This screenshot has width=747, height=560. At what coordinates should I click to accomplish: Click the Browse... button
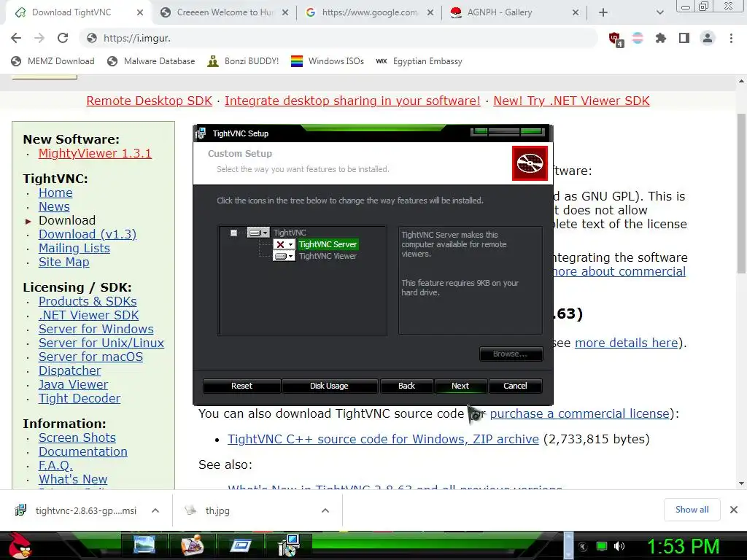[510, 354]
